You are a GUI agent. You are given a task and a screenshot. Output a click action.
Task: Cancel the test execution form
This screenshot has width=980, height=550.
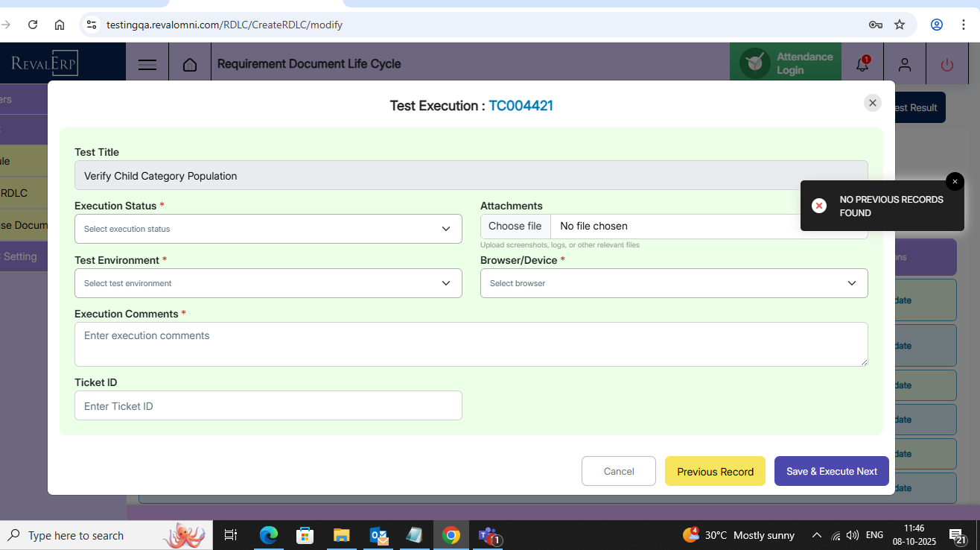click(x=618, y=471)
